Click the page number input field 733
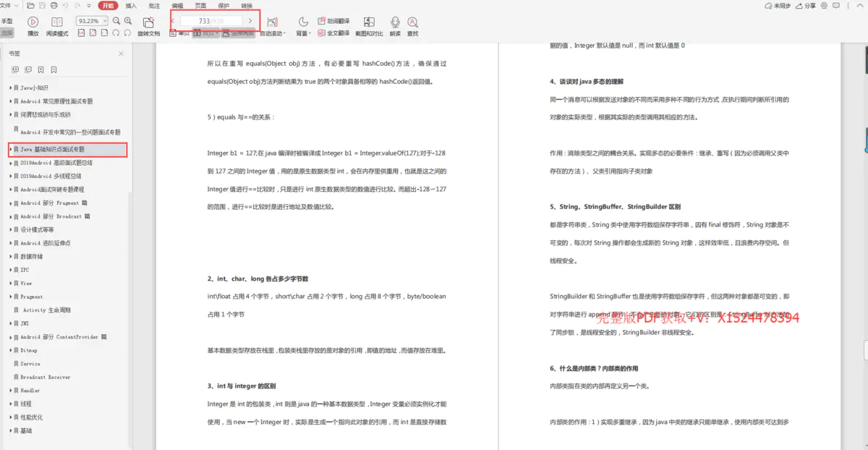 [211, 21]
